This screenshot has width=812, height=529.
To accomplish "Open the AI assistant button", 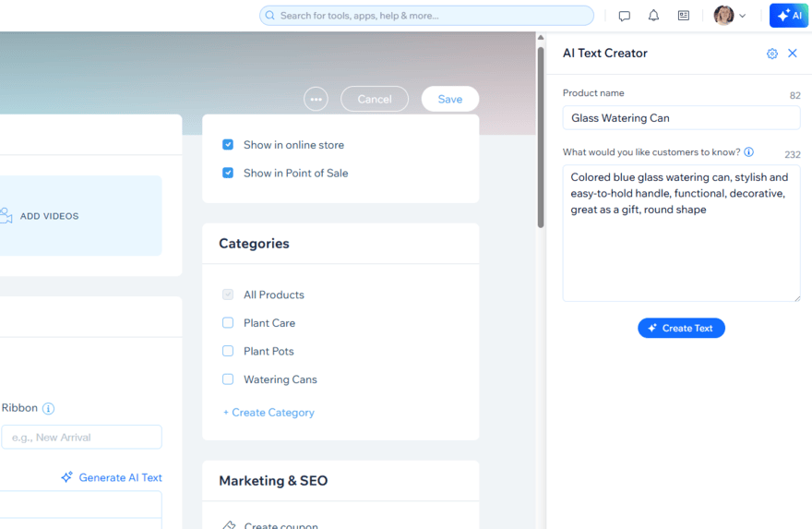I will (x=790, y=16).
